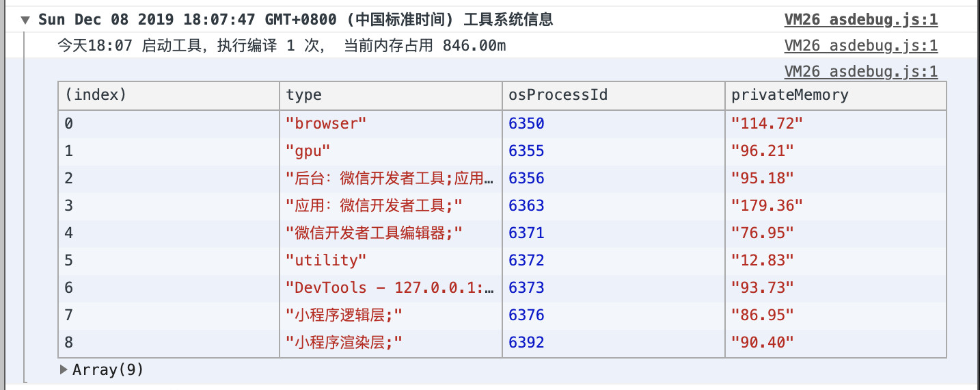Select process ID 6392

coord(526,343)
